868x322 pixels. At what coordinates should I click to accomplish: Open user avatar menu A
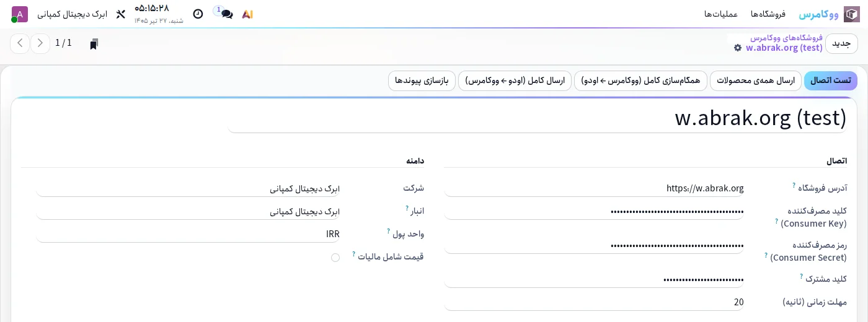pyautogui.click(x=20, y=14)
